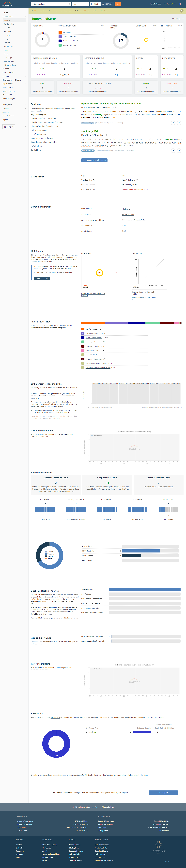The width and height of the screenshot is (186, 868).
Task: Open the URL scope dropdown in search bar
Action: click(80, 4)
